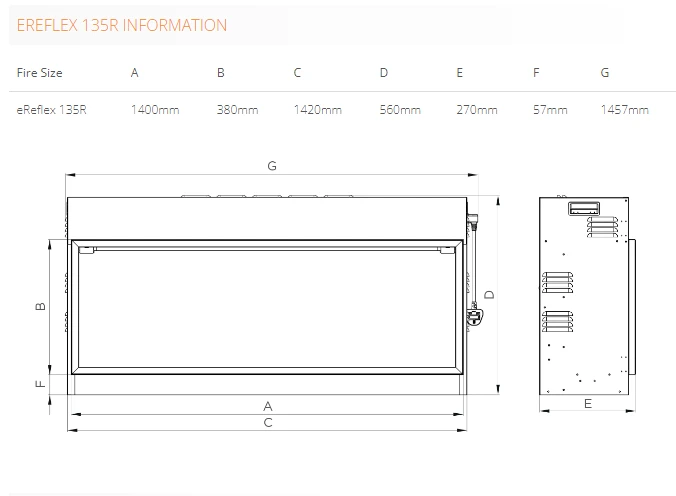Click the B height label in the diagram
Viewport: 676px width, 496px height.
[x=40, y=307]
